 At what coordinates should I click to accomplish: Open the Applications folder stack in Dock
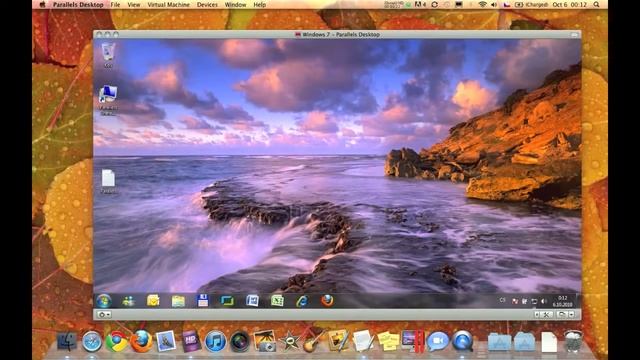click(499, 342)
